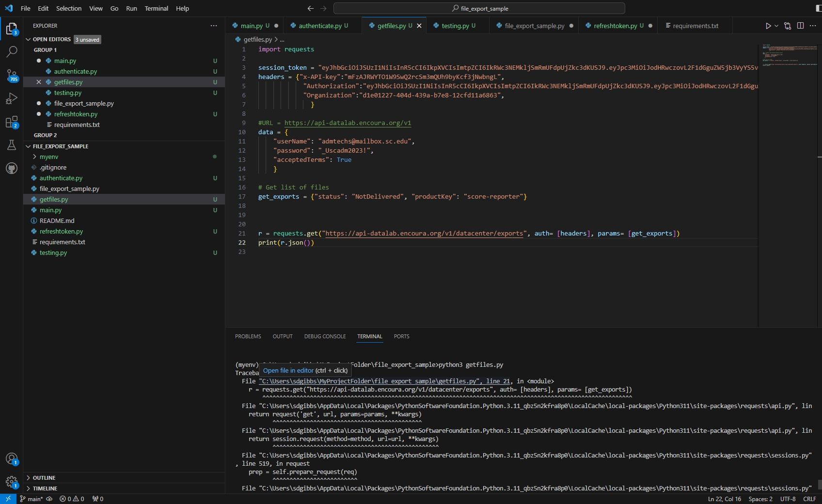
Task: Change the UTF-8 encoding setting
Action: pos(788,499)
